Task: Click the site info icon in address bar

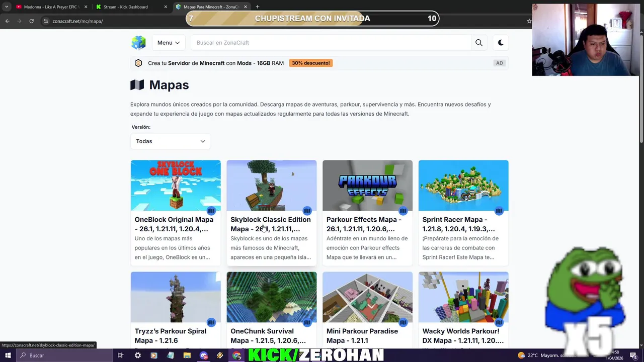Action: [46, 21]
